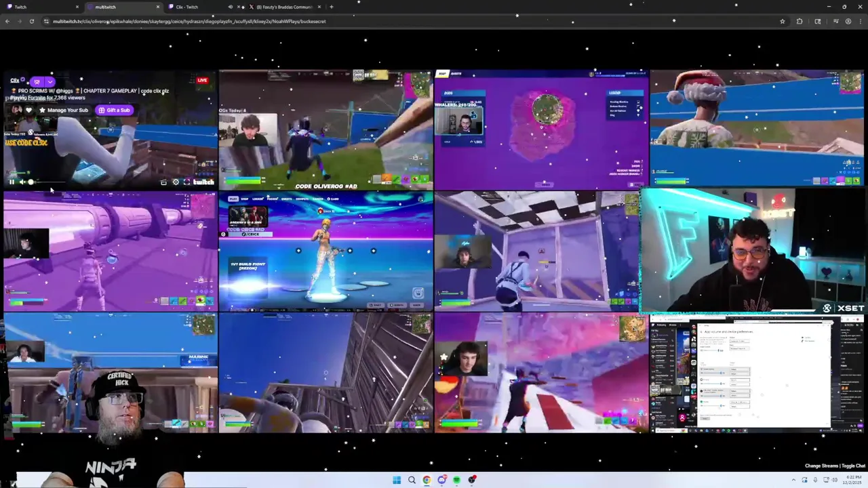Click the pink island map stream tile

click(x=541, y=129)
